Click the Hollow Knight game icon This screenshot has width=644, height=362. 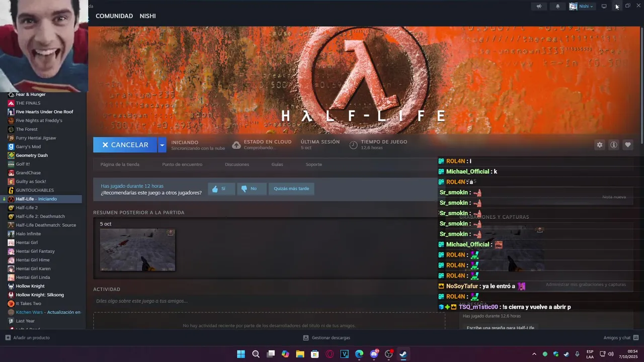pyautogui.click(x=11, y=286)
